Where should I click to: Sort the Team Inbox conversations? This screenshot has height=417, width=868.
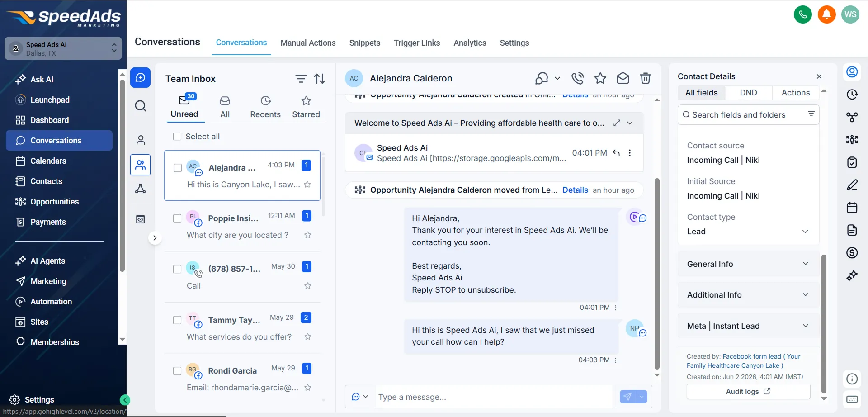320,79
